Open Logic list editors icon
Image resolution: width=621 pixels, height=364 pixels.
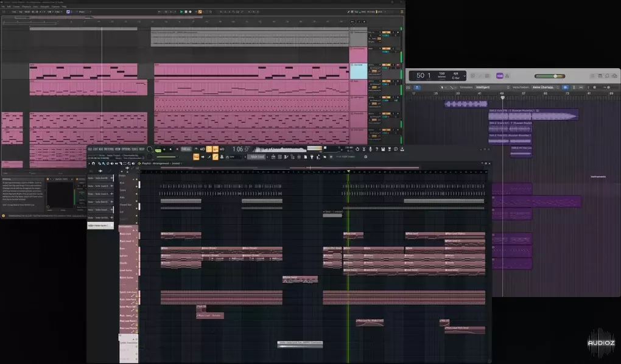pos(592,75)
